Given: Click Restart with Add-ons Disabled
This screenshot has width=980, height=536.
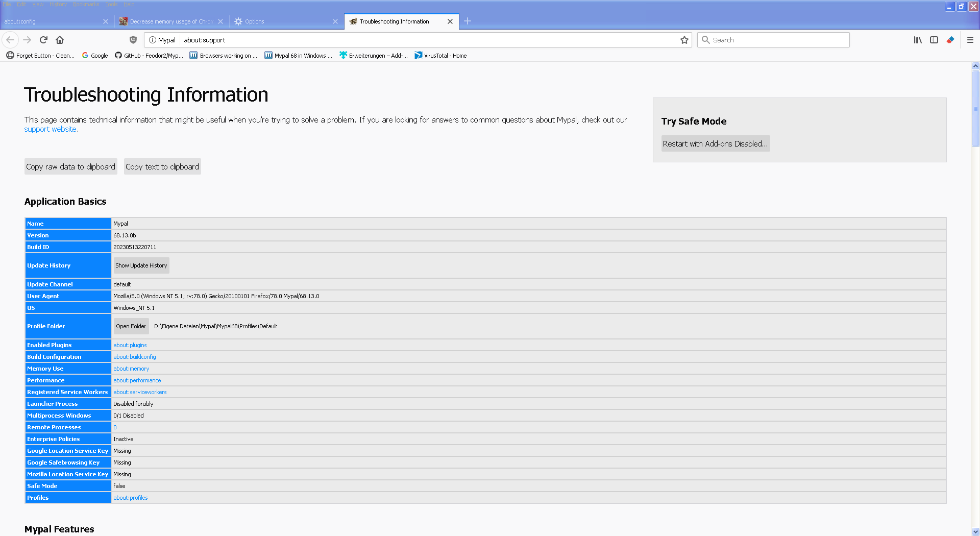Looking at the screenshot, I should [715, 143].
